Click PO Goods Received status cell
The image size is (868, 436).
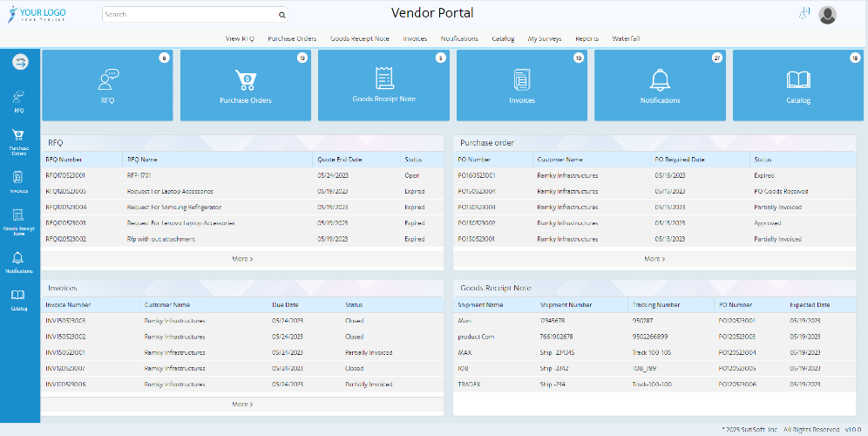(781, 191)
